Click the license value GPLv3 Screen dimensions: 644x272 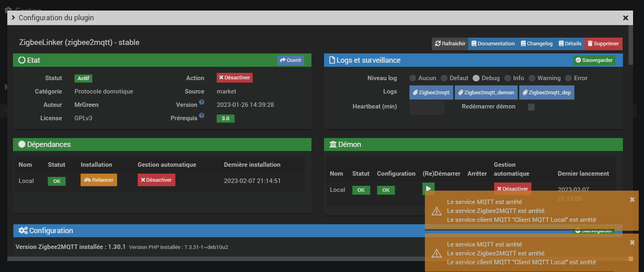83,118
